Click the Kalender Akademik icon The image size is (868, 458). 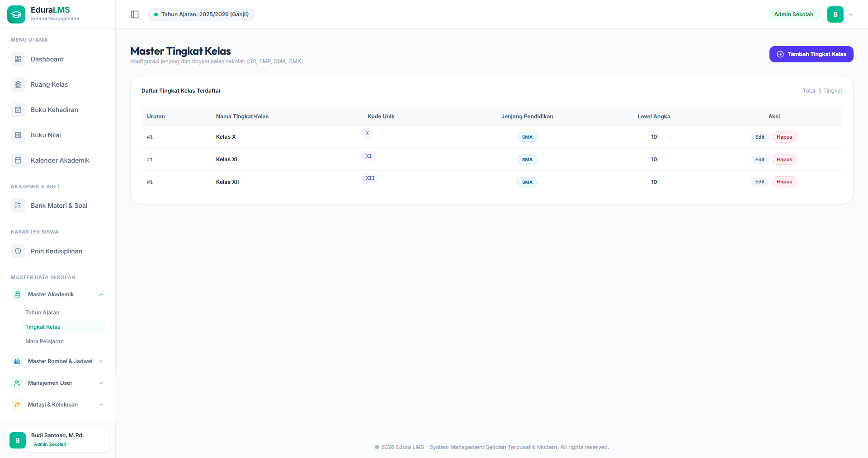[x=18, y=160]
